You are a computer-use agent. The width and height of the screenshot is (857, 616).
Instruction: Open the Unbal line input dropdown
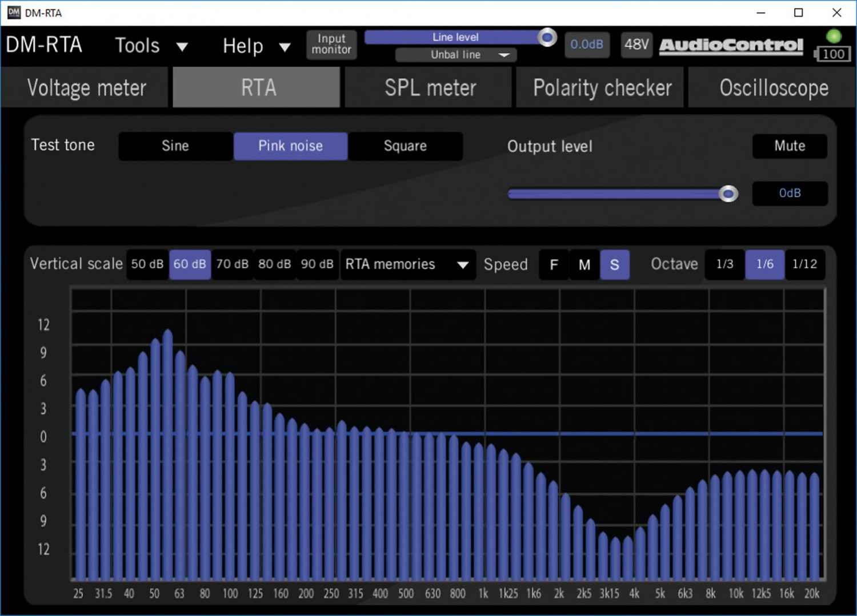pos(456,55)
